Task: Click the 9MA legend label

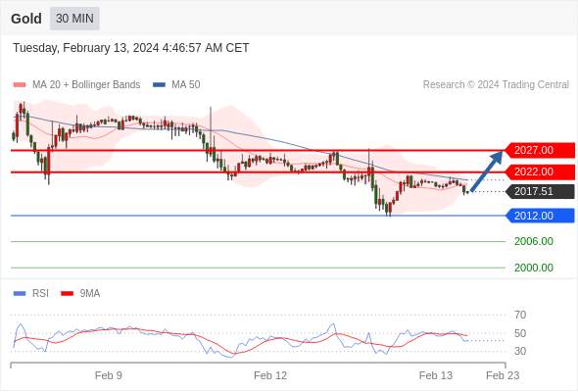Action: coord(90,294)
